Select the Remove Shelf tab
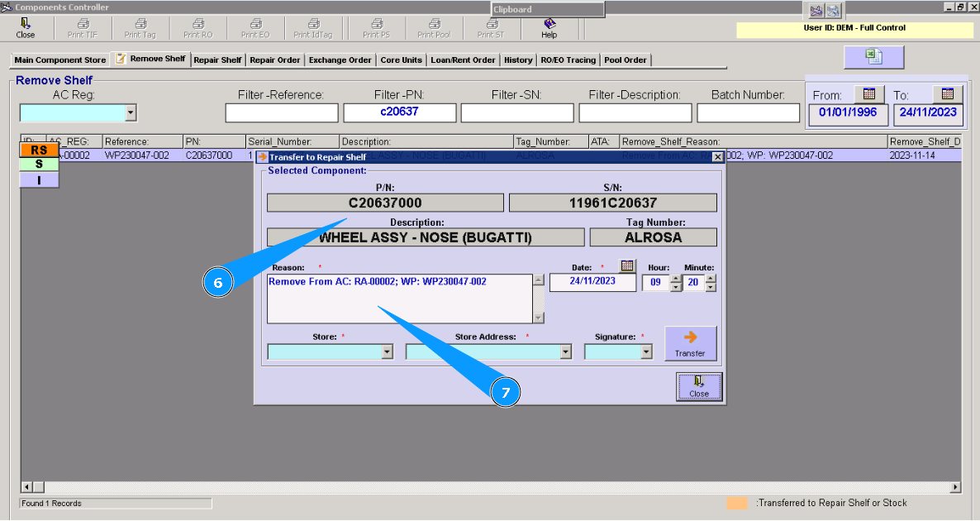Screen dimensions: 980x521 pyautogui.click(x=150, y=59)
